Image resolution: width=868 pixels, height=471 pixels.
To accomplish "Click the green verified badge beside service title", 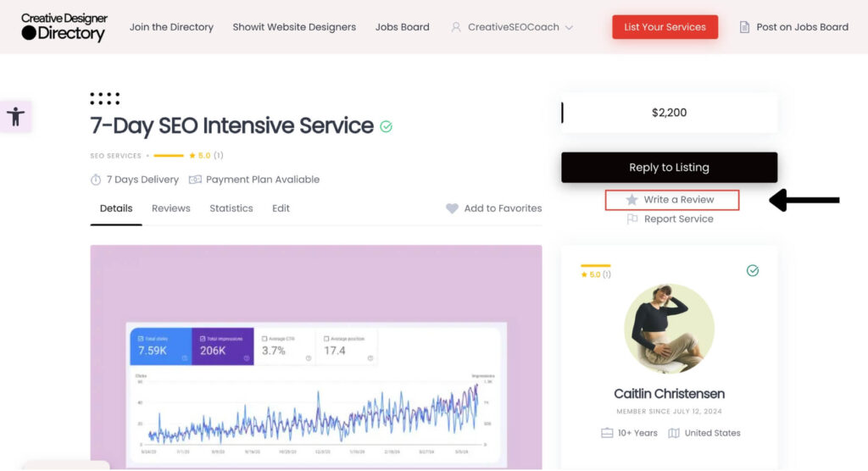I will [387, 126].
